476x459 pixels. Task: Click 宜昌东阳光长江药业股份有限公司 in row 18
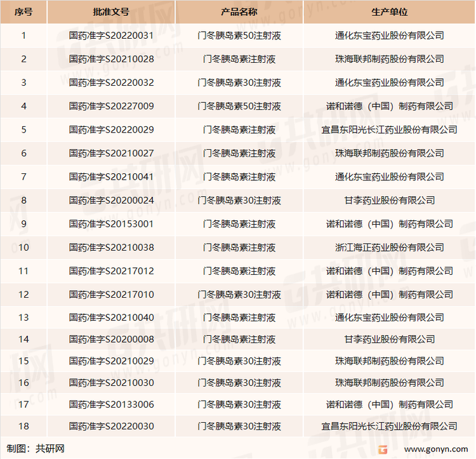pyautogui.click(x=390, y=426)
